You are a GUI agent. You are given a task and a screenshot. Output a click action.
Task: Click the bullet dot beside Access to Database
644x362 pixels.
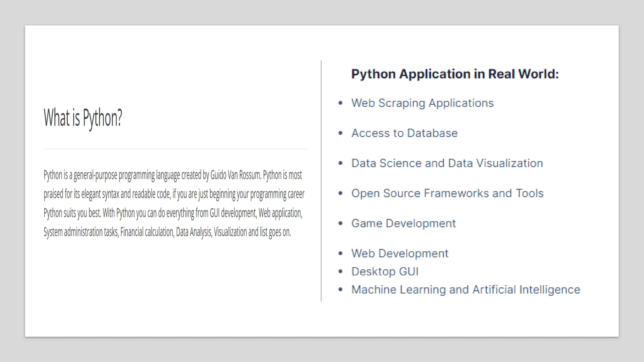pyautogui.click(x=340, y=133)
